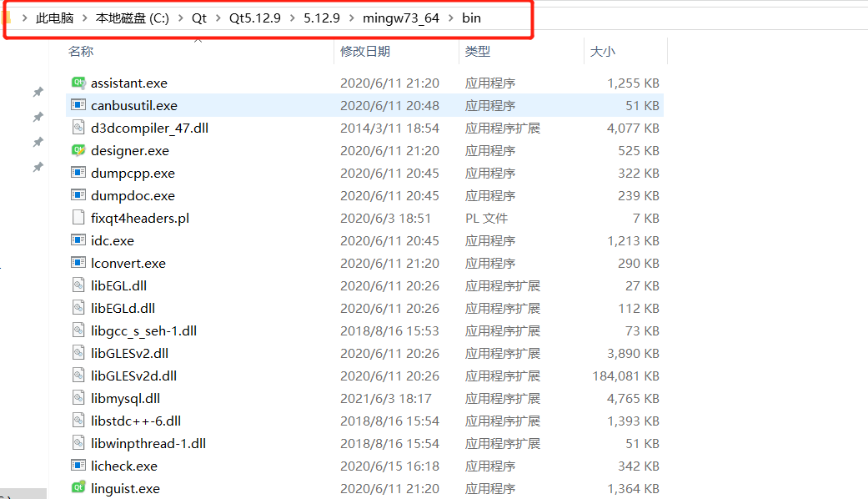Open assistant.exe via its Qt icon
The width and height of the screenshot is (868, 499).
(78, 83)
